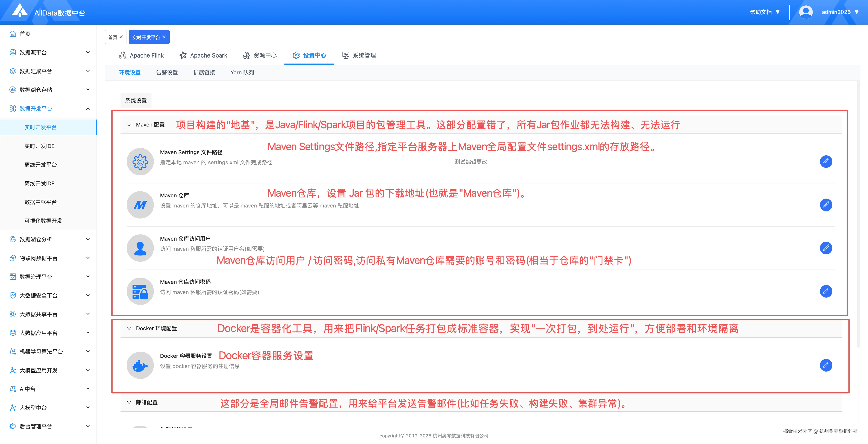Click the AllData logo icon

(20, 10)
